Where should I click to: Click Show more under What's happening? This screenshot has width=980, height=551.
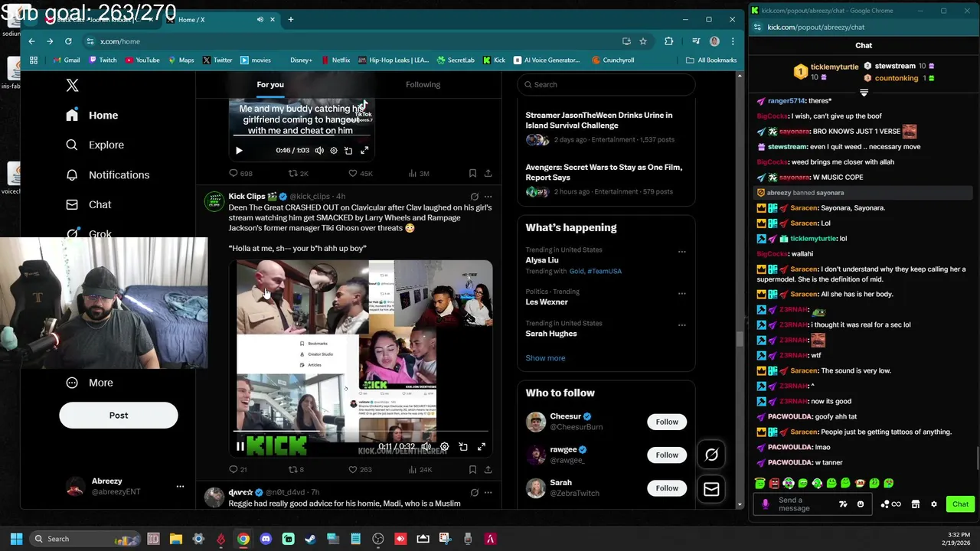click(x=545, y=358)
